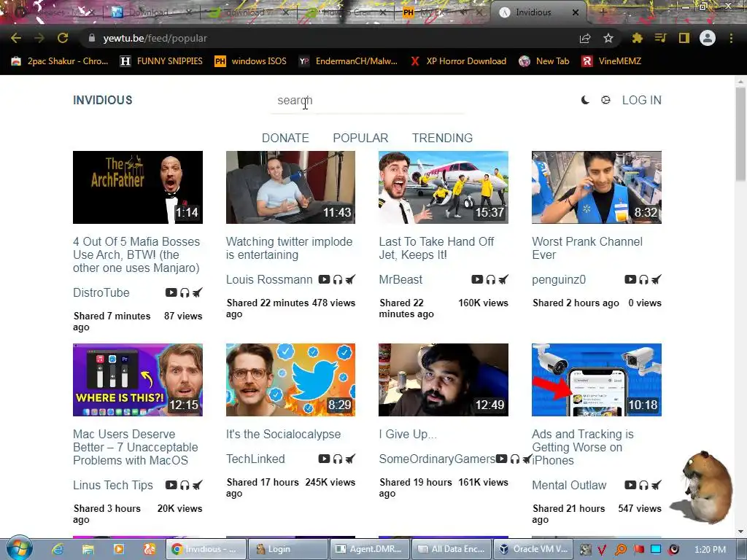747x560 pixels.
Task: Watch Louis Rossmann video on YouTube icon
Action: (x=324, y=279)
